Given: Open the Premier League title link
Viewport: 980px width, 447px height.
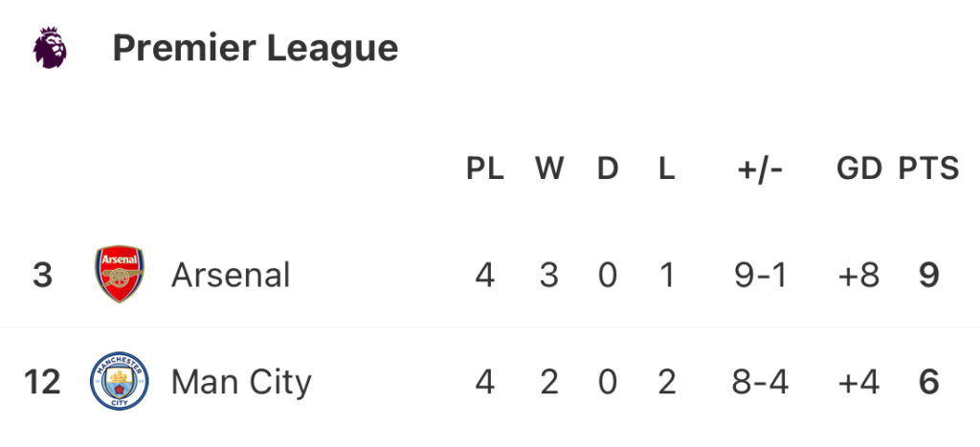Looking at the screenshot, I should [x=255, y=48].
